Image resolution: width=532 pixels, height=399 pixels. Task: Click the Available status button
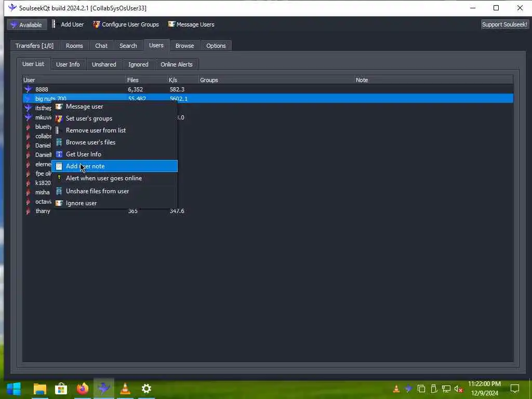[x=26, y=24]
